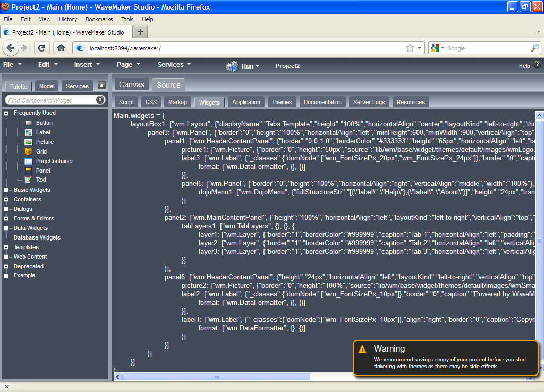The width and height of the screenshot is (544, 392).
Task: Expand the Containers group
Action: 6,200
